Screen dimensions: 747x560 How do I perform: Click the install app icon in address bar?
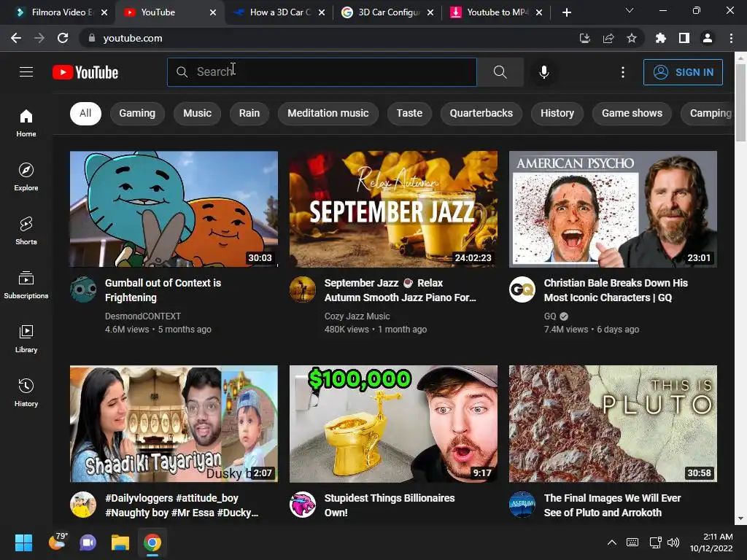click(585, 38)
